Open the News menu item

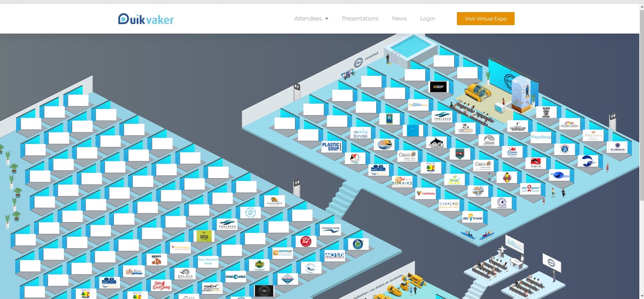(x=399, y=18)
